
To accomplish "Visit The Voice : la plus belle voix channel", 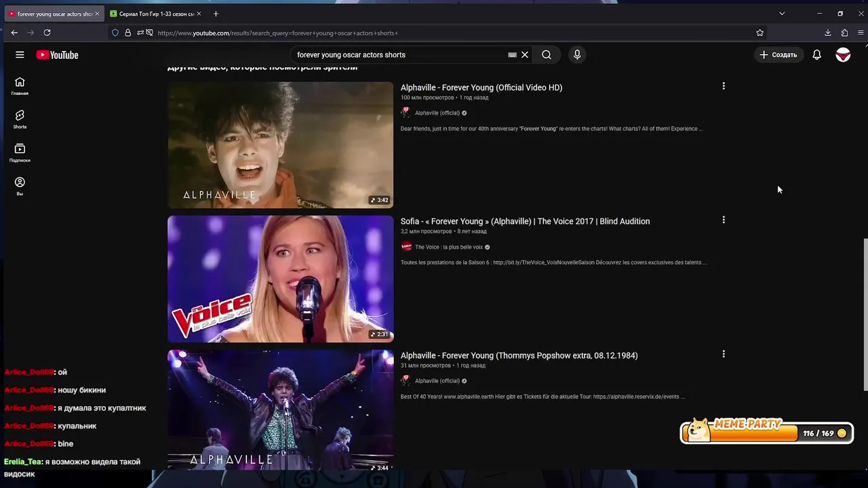I will (x=448, y=247).
